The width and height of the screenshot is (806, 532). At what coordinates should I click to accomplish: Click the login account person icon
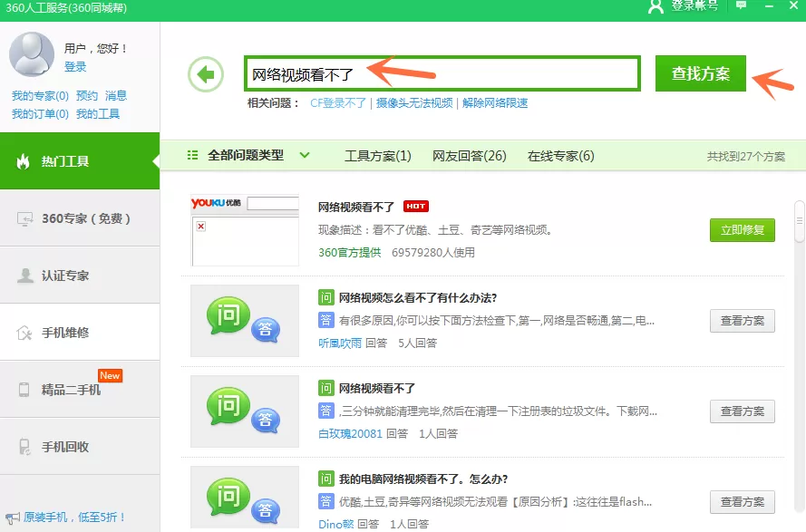[x=655, y=6]
